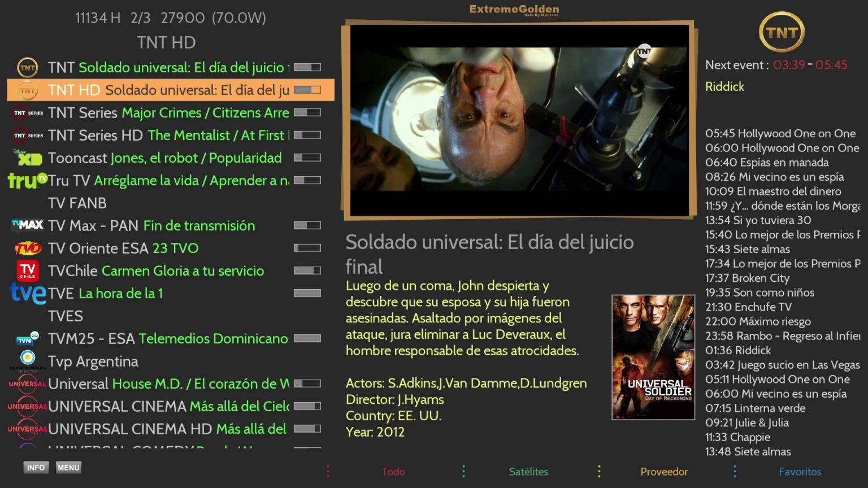
Task: Select TVM25 - ESA Telemedios Dominicano row
Action: pos(170,339)
